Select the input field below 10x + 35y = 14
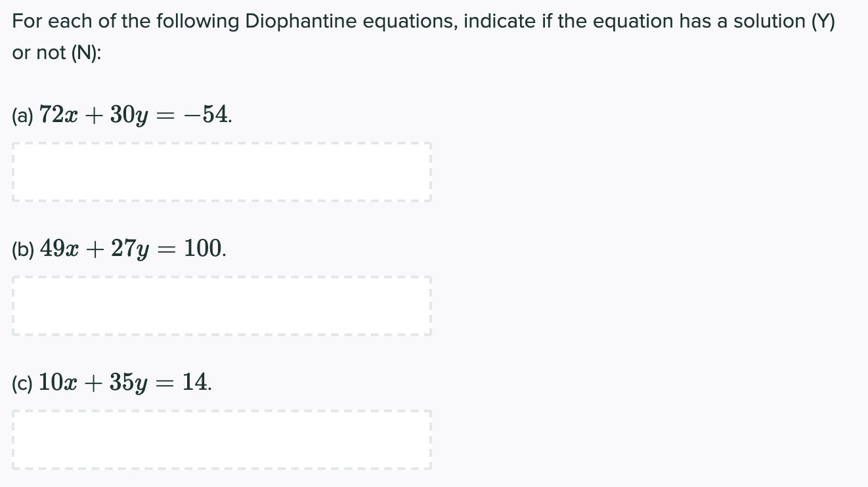The image size is (868, 487). click(221, 440)
